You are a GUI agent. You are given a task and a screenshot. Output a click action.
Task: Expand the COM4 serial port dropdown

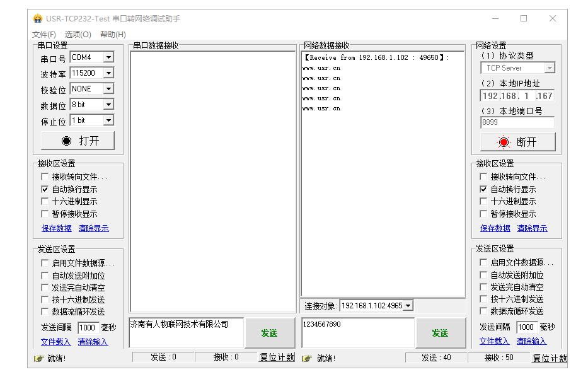point(108,57)
